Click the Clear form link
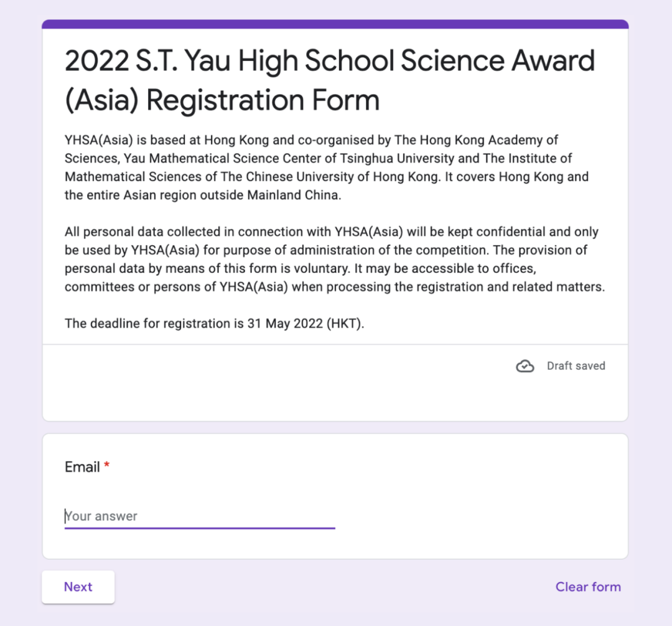This screenshot has height=626, width=672. tap(587, 586)
